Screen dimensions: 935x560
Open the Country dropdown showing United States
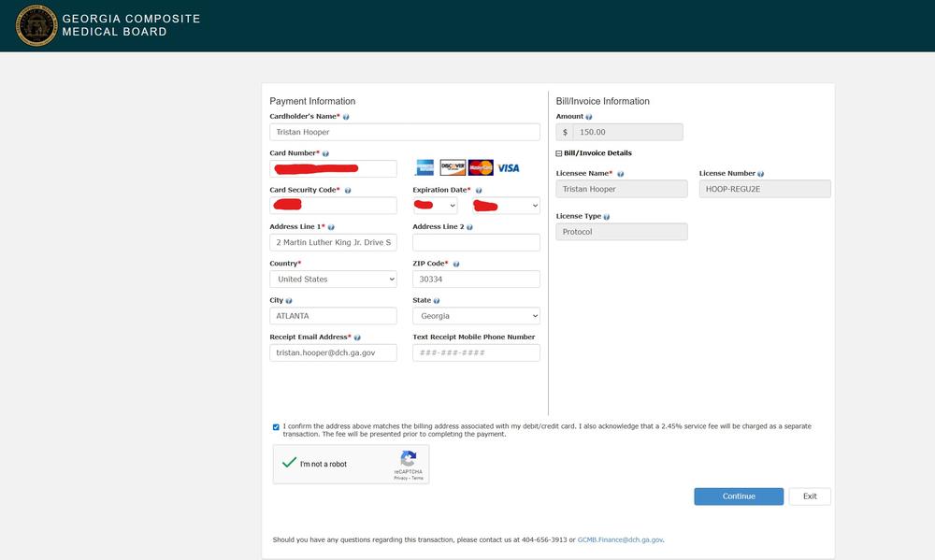click(333, 279)
